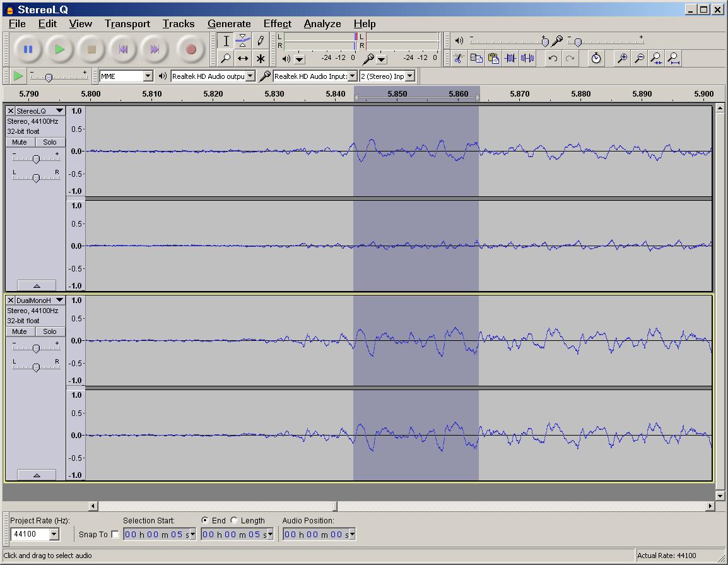The image size is (728, 565).
Task: Solo the DualMonoH track
Action: point(50,331)
